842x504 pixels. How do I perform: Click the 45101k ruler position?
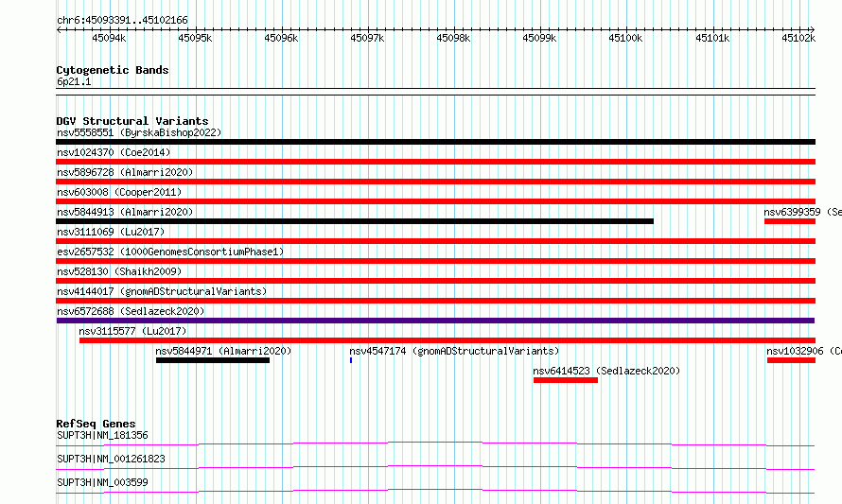click(712, 38)
